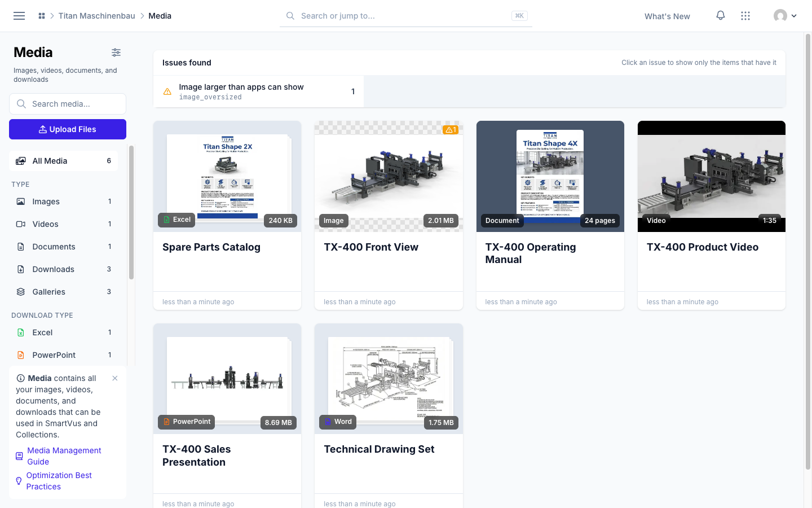Open the apps launcher grid icon

pos(745,16)
